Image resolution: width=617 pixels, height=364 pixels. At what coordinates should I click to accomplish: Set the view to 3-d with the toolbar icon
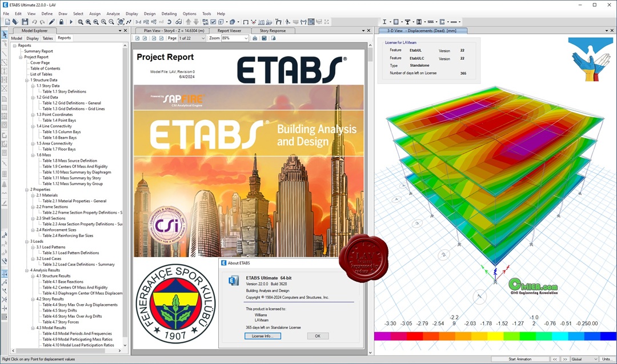point(138,22)
